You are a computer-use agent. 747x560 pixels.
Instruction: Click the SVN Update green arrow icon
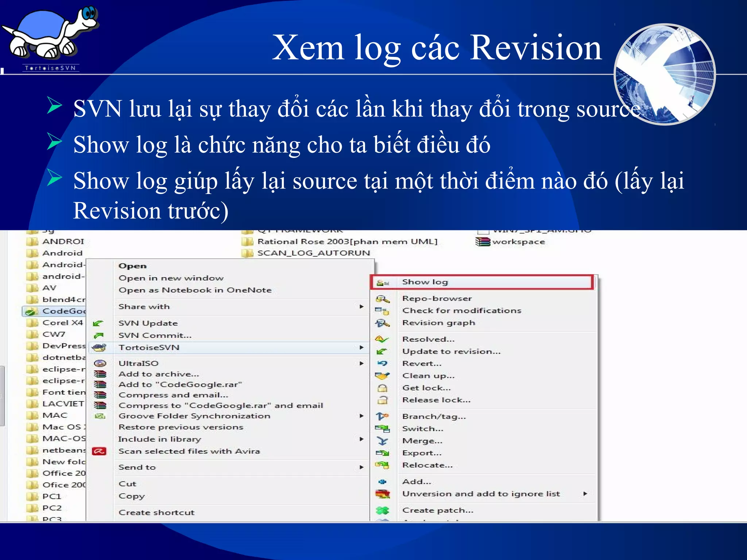[98, 323]
